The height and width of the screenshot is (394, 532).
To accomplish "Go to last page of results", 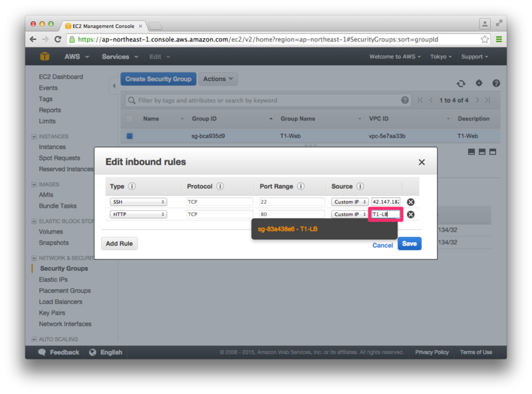I will (487, 100).
